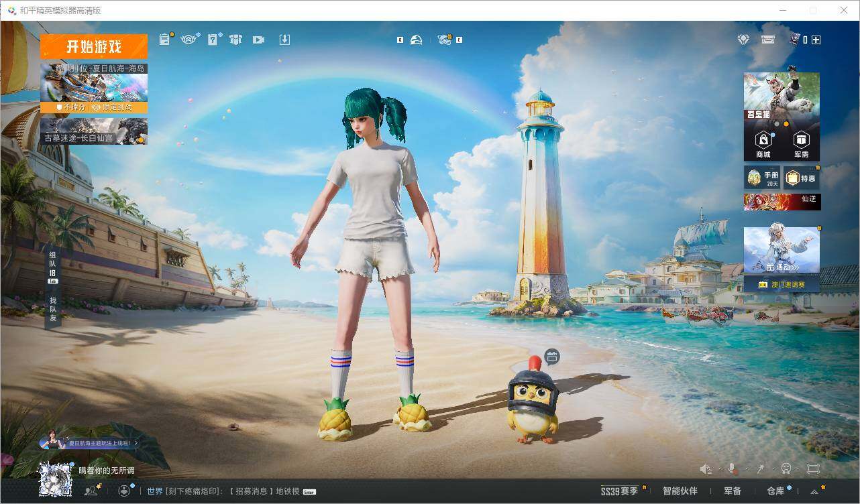The width and height of the screenshot is (860, 504).
Task: Minimize the emulator window
Action: 784,10
